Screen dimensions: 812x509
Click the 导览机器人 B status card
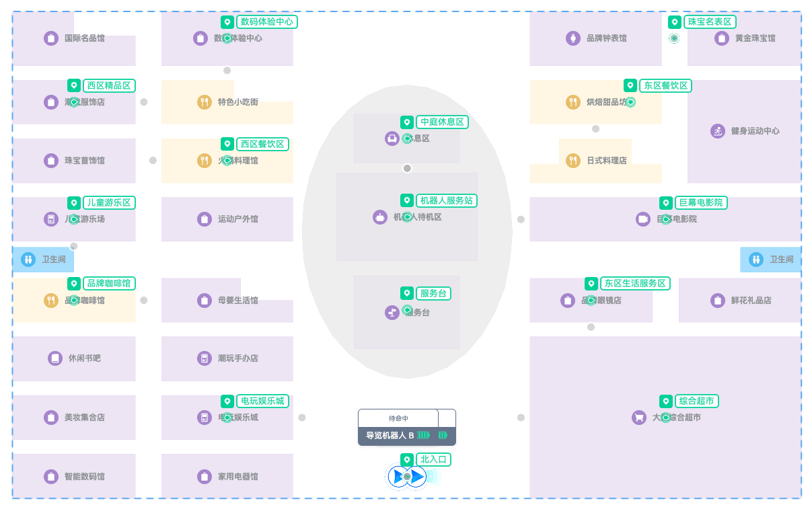pyautogui.click(x=398, y=427)
